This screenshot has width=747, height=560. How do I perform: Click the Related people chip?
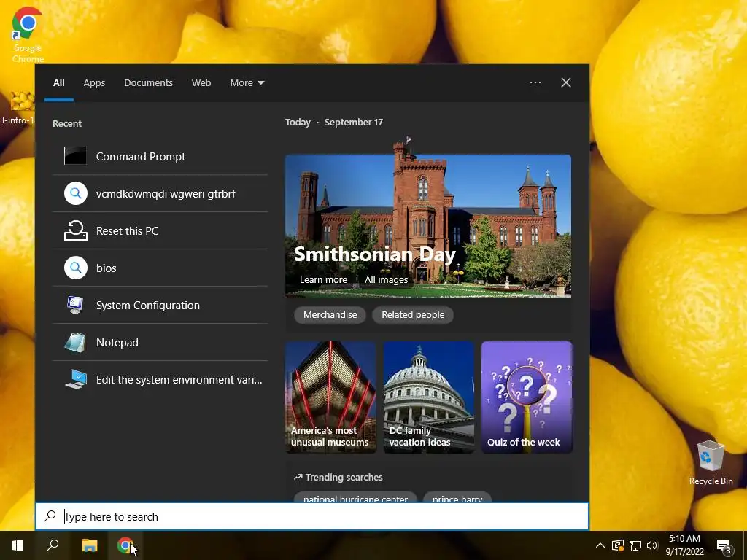pos(413,315)
